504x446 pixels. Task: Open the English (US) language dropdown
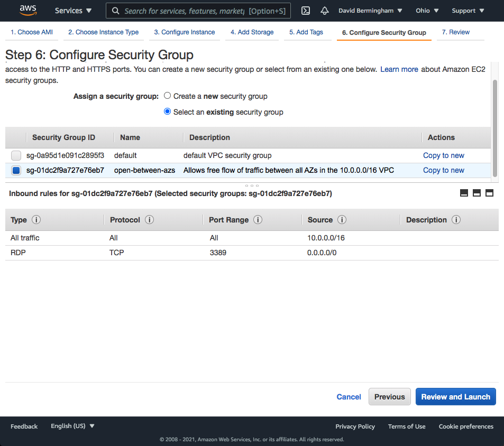pyautogui.click(x=72, y=426)
